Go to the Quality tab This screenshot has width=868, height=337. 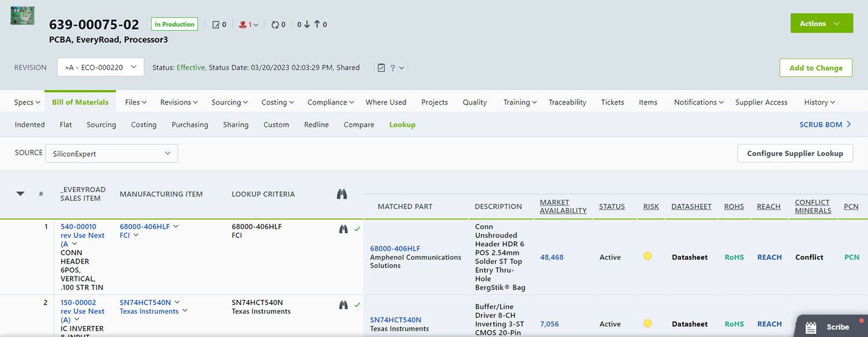(x=475, y=102)
